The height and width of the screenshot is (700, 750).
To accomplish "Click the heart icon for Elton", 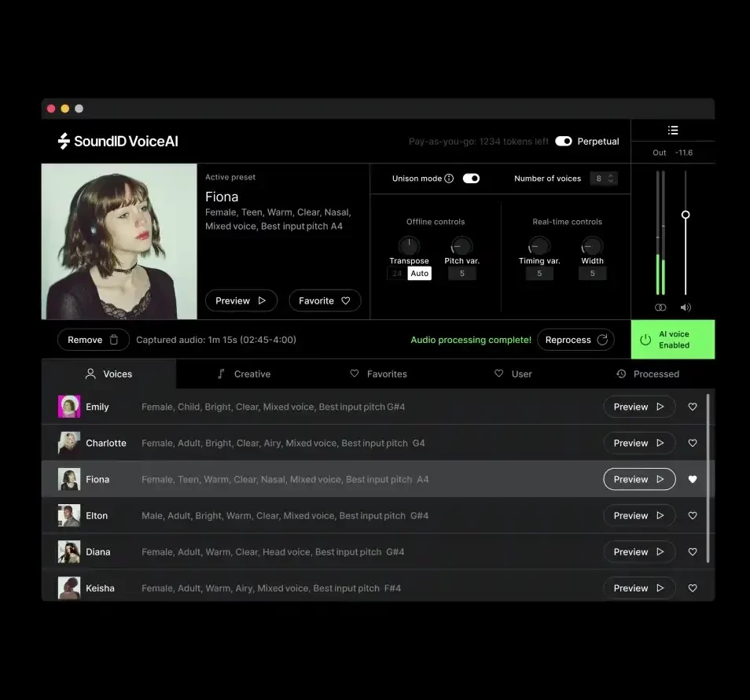I will click(x=693, y=516).
